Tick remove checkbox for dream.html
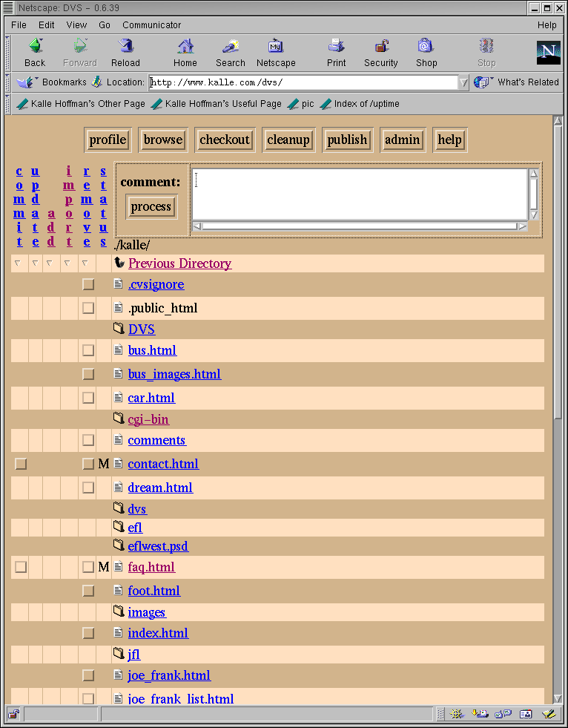This screenshot has height=728, width=568. coord(88,488)
